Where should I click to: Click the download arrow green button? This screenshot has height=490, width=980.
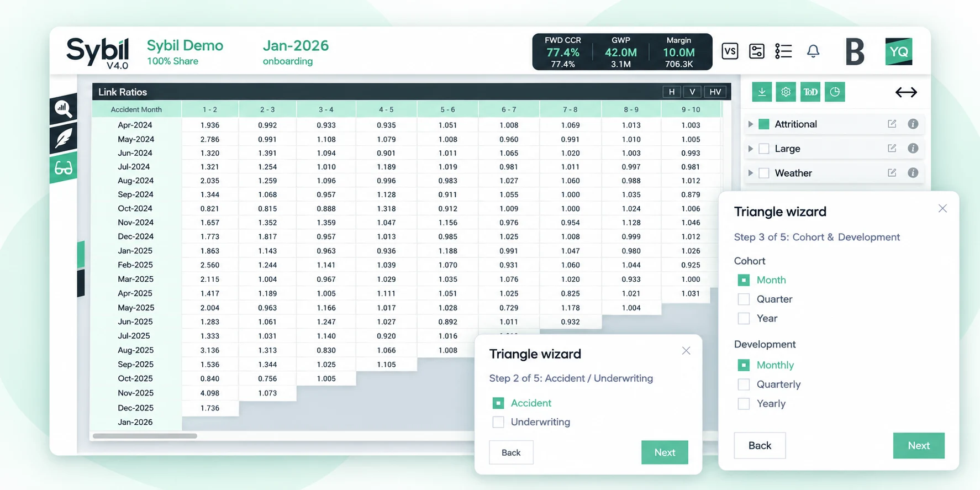[762, 92]
